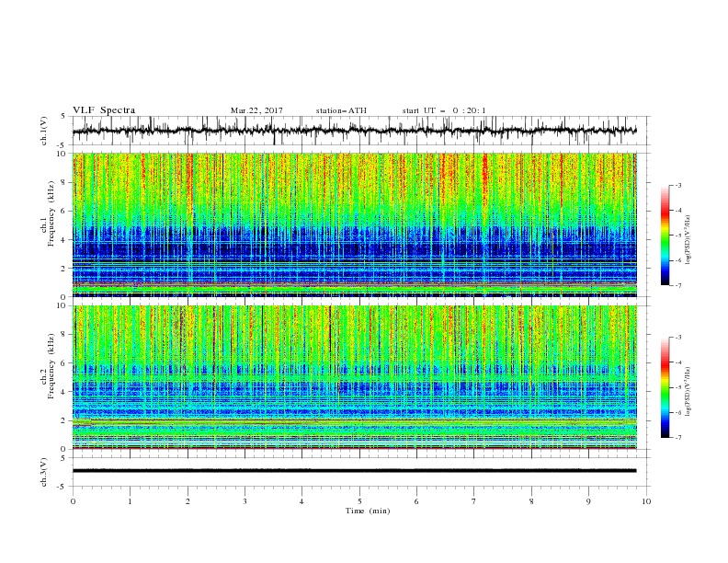Click the "VLF Spectra" title text
This screenshot has width=728, height=563.
tap(104, 110)
